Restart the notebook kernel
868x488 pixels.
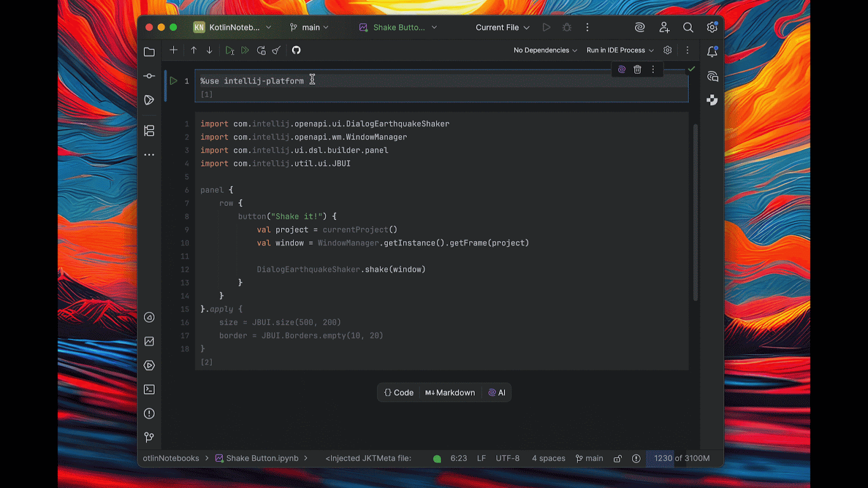click(261, 50)
